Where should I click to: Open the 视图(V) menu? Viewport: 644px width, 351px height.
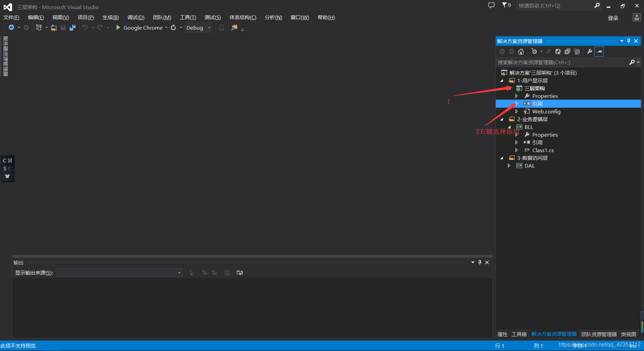click(61, 17)
